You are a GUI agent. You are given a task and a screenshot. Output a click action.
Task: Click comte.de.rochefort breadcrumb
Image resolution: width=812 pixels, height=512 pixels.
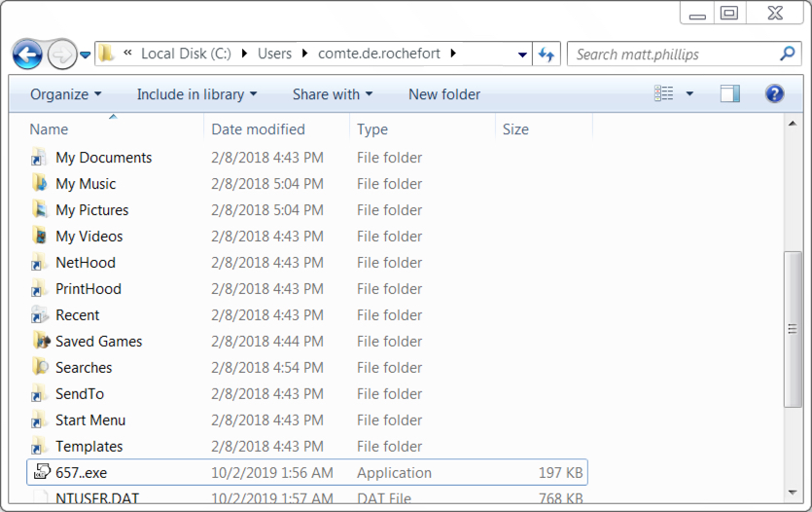(x=379, y=54)
